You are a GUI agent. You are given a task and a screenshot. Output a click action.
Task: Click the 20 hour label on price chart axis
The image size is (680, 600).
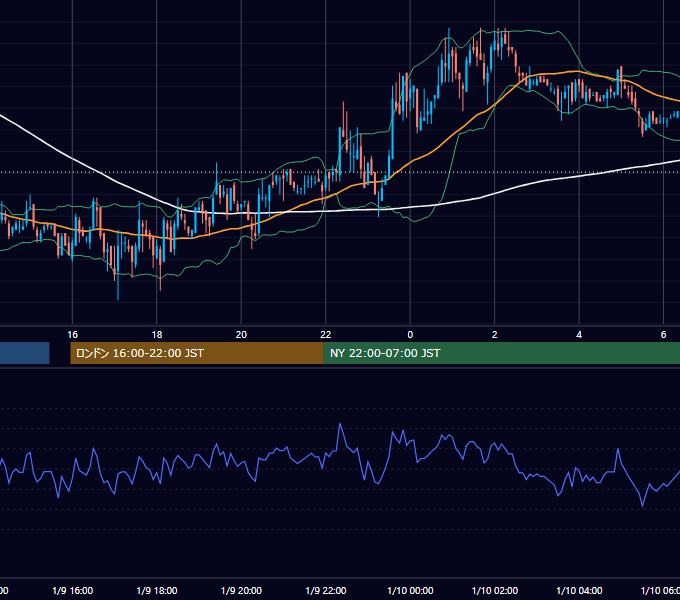pos(241,335)
